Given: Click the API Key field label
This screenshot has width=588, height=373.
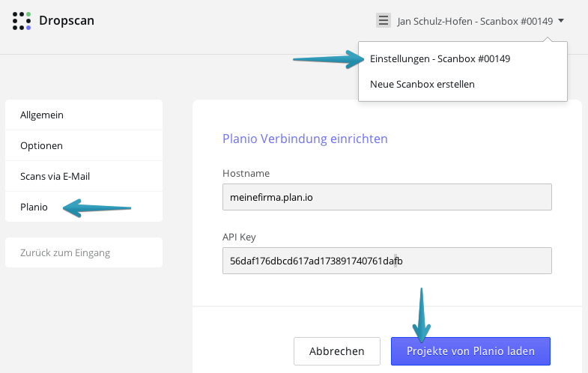Looking at the screenshot, I should 239,237.
